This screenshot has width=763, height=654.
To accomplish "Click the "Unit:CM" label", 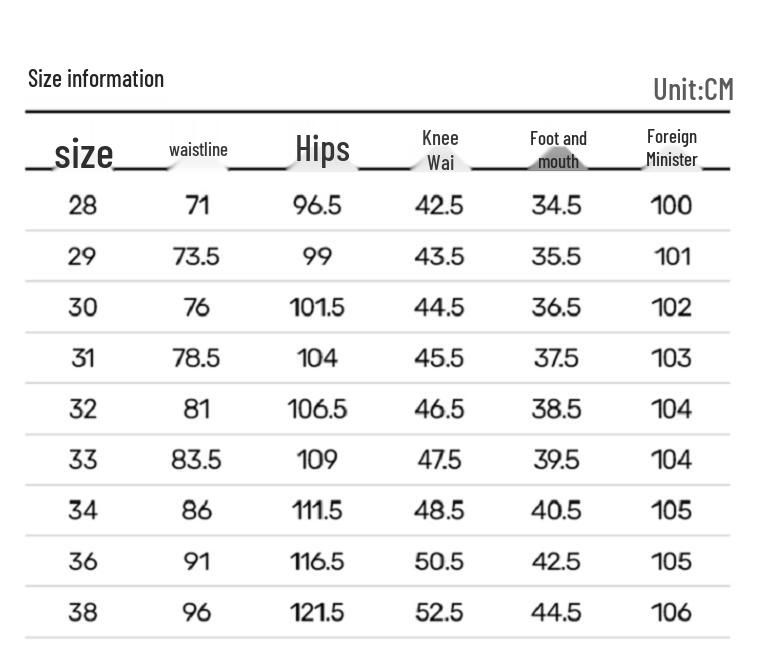I will coord(693,89).
